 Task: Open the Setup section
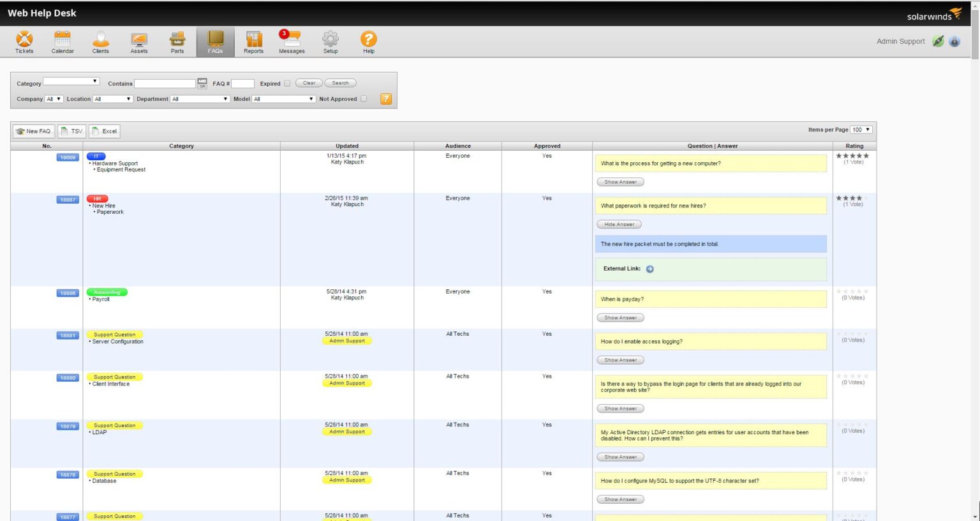[x=330, y=41]
